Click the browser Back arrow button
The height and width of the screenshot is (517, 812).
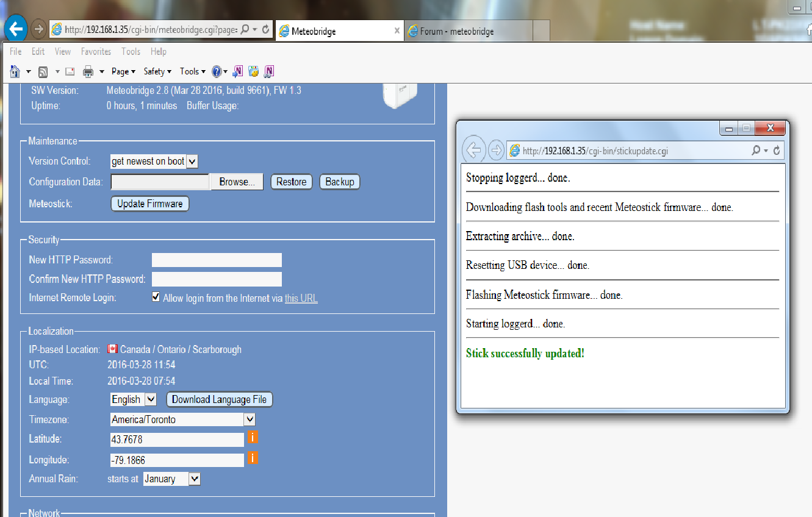pos(16,29)
